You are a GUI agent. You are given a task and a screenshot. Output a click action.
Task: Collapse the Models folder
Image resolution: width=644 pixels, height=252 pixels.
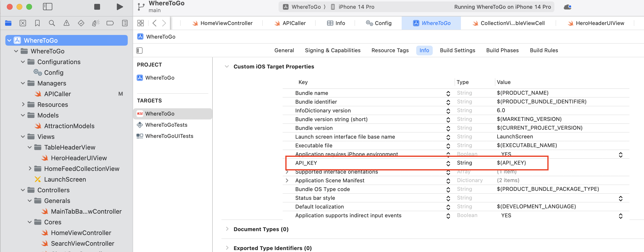23,115
